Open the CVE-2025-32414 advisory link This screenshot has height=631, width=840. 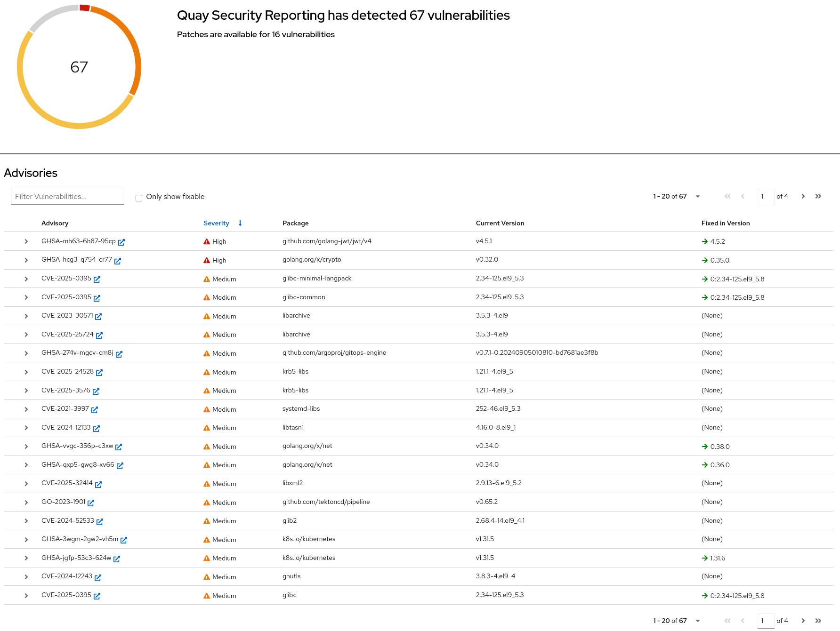point(67,483)
